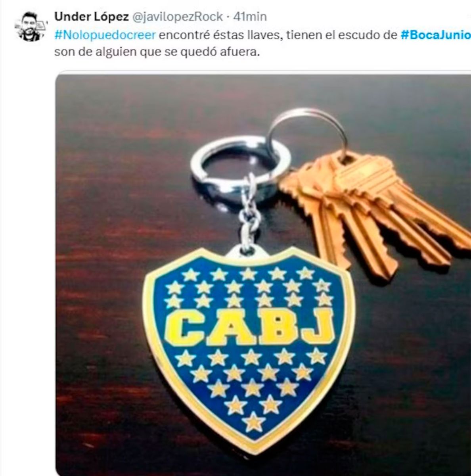
Task: Select the #Nolopuedocreer hashtag
Action: [x=105, y=35]
